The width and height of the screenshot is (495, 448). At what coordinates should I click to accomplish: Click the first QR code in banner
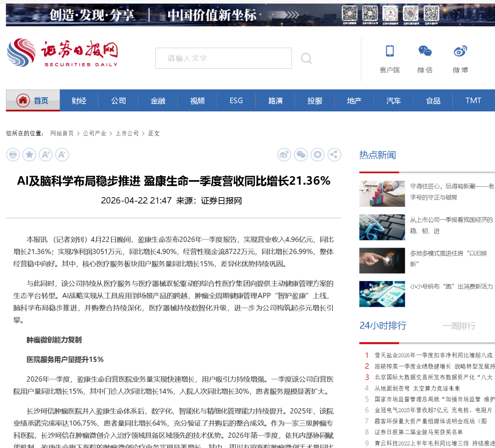point(349,14)
